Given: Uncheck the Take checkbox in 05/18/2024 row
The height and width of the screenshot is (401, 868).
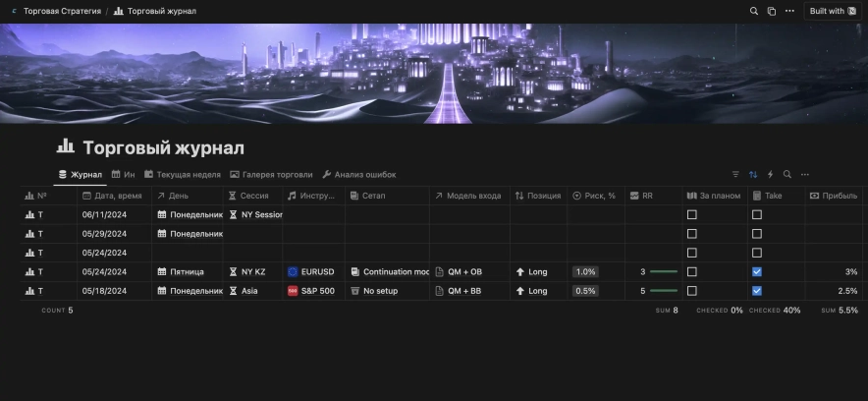Looking at the screenshot, I should pyautogui.click(x=757, y=291).
